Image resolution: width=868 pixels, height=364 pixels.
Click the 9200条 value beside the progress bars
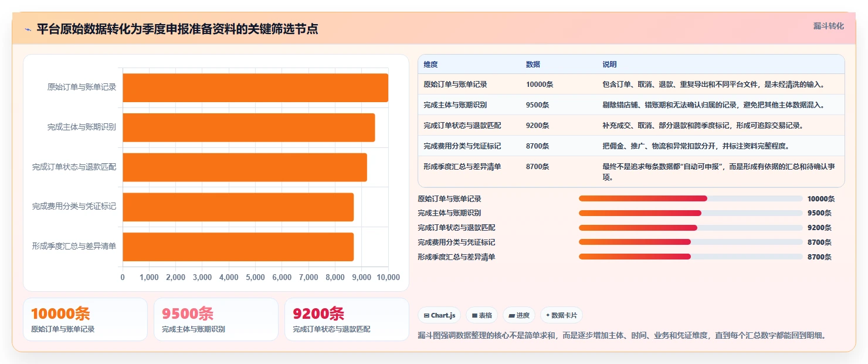(x=819, y=228)
